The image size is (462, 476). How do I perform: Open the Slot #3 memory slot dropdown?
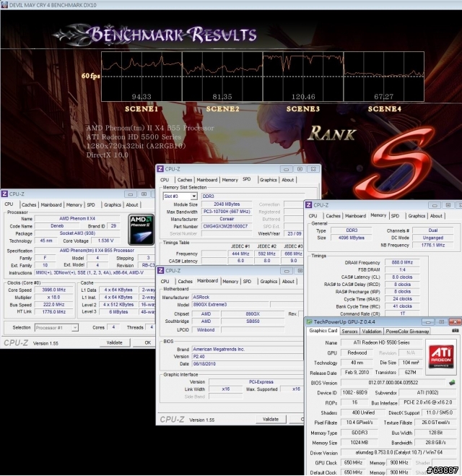pyautogui.click(x=194, y=196)
